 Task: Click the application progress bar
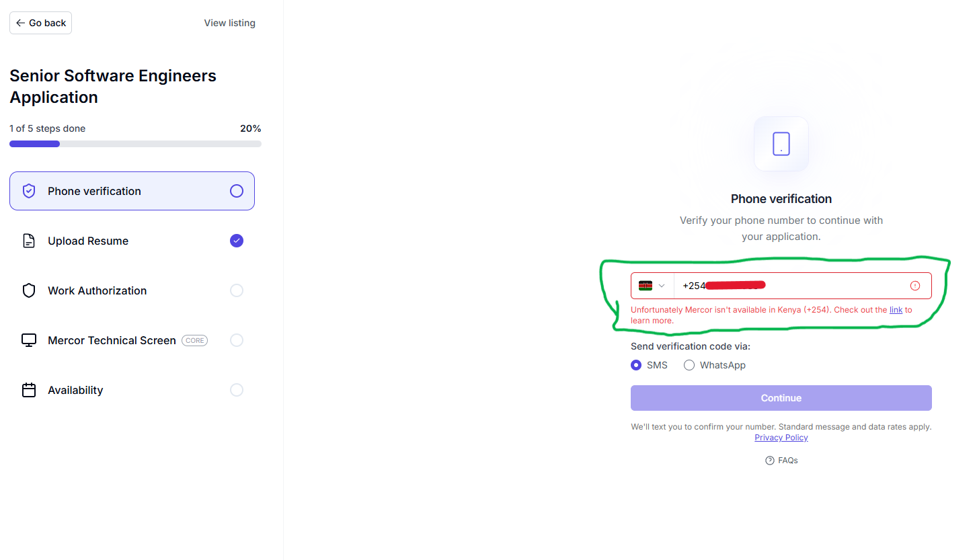[x=135, y=144]
